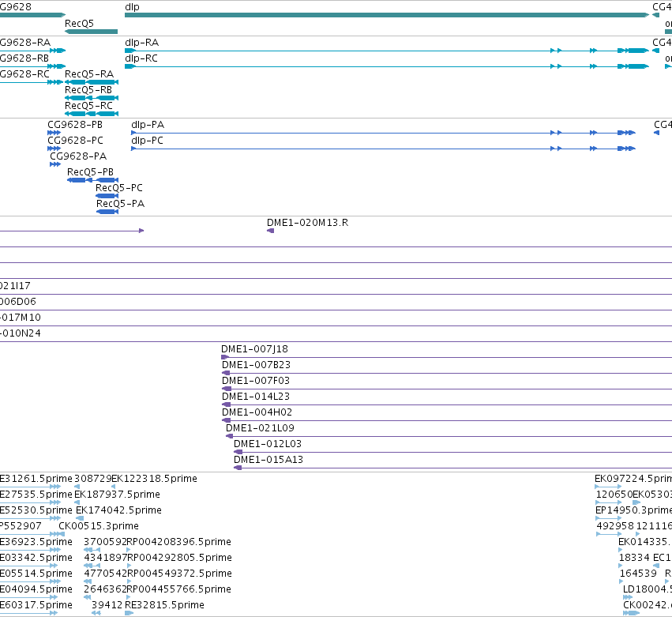This screenshot has width=672, height=617.
Task: Open the RE32815.5prime EST label
Action: 164,605
